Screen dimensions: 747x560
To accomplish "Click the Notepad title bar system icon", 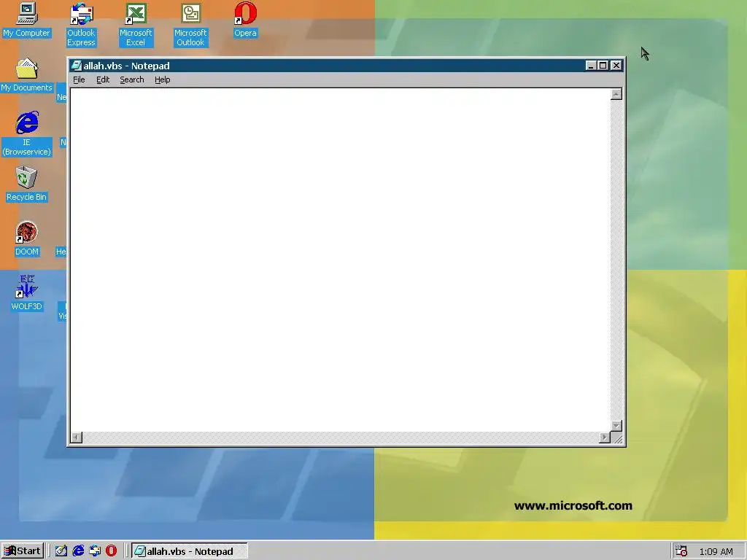I will pos(76,66).
